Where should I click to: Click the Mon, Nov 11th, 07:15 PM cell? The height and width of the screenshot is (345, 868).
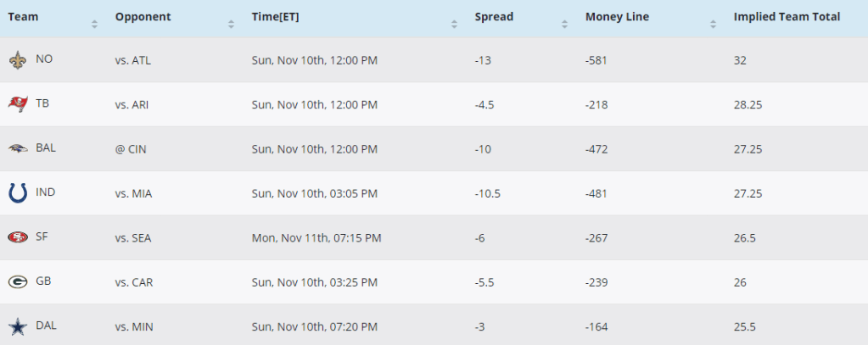316,237
